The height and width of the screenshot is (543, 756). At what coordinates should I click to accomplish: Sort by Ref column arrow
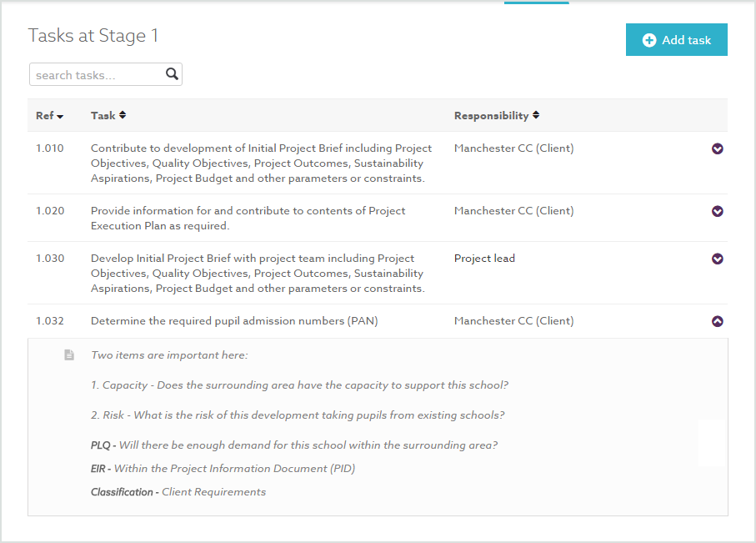tap(60, 117)
